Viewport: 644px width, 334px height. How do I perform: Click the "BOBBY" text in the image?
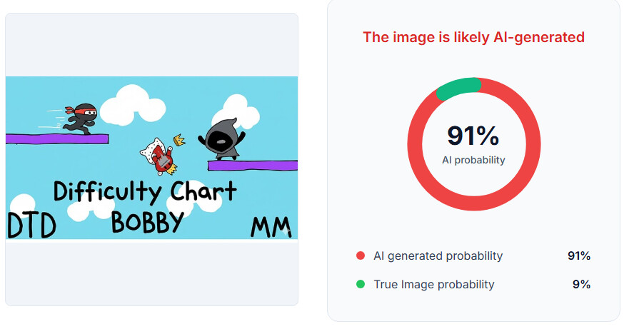coord(147,222)
